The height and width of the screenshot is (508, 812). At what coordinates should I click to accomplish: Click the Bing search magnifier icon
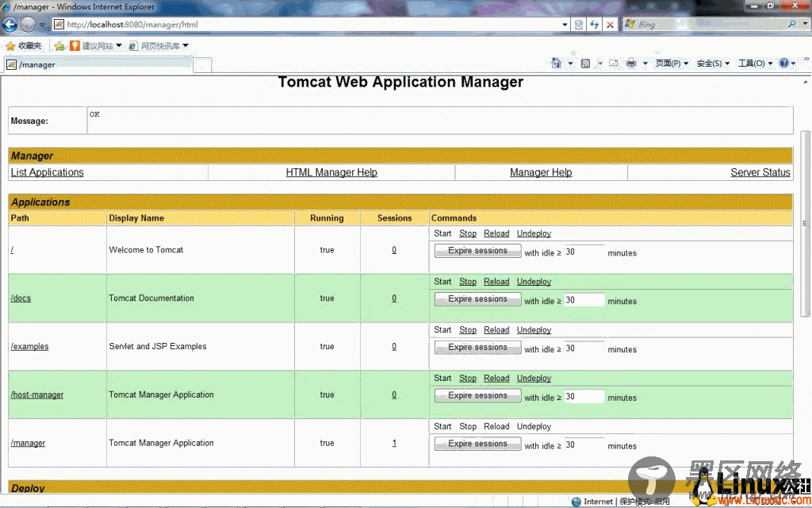(792, 24)
